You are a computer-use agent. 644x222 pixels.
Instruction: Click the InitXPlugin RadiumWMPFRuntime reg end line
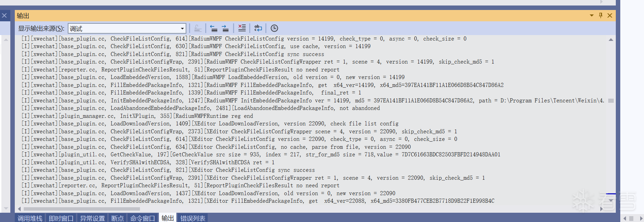137,116
